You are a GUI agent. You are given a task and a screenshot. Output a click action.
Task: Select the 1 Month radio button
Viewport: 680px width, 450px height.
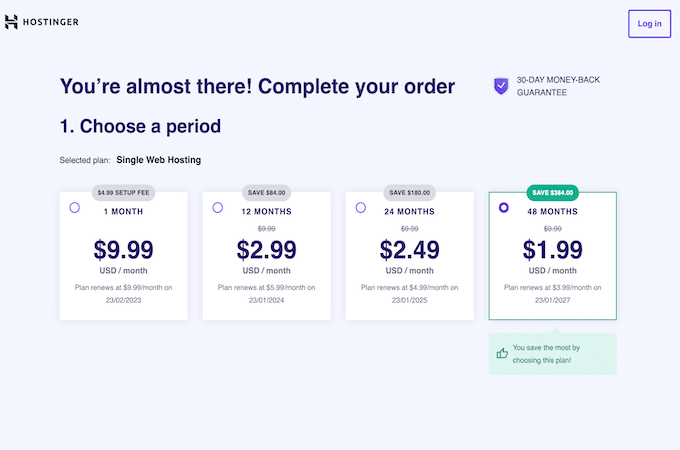(x=75, y=208)
